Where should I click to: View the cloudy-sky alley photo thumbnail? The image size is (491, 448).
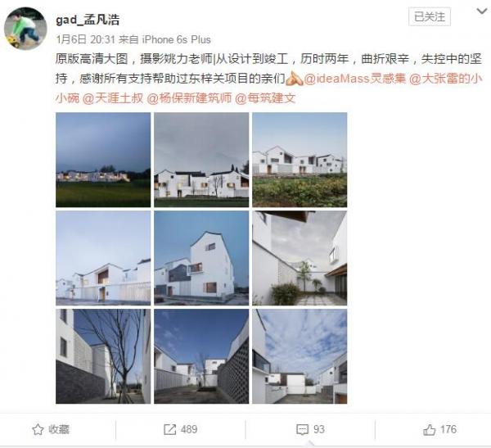(300, 356)
